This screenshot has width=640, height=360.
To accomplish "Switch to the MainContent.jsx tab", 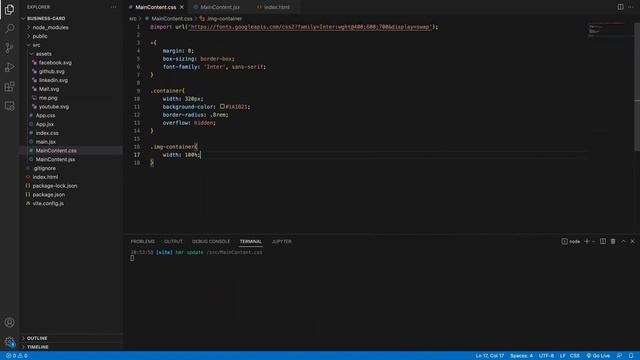I will point(219,7).
